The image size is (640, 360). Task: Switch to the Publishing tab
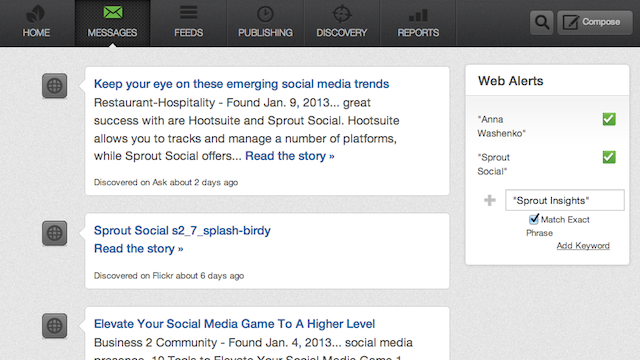265,23
